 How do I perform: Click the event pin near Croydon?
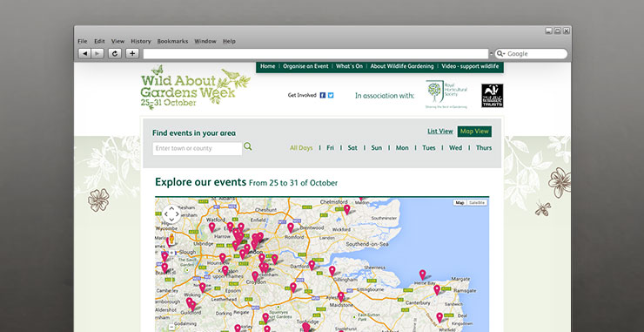tap(255, 276)
